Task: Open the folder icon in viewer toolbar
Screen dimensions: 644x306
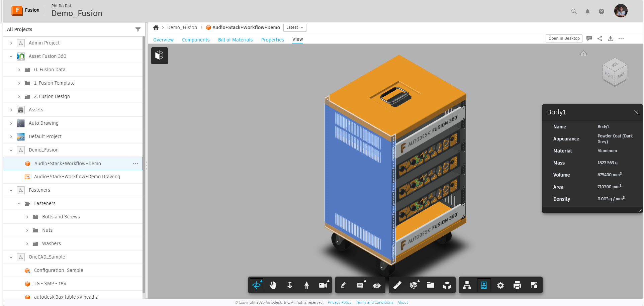Action: (x=431, y=285)
